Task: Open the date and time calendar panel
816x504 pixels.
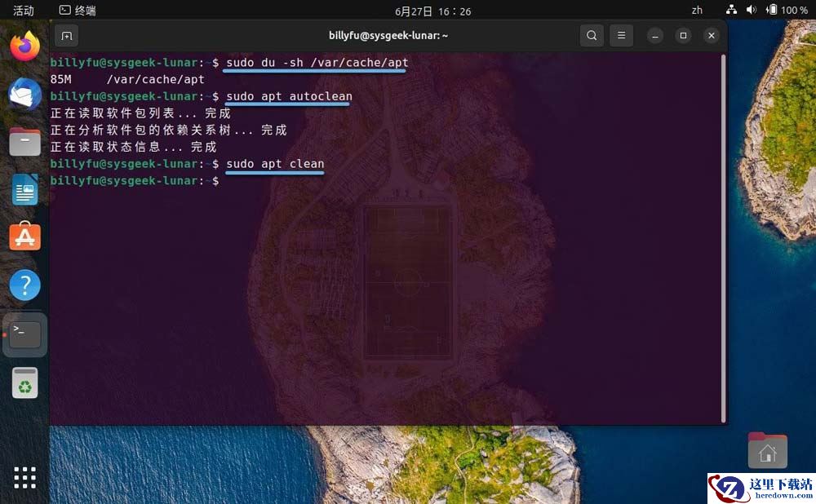Action: point(433,11)
